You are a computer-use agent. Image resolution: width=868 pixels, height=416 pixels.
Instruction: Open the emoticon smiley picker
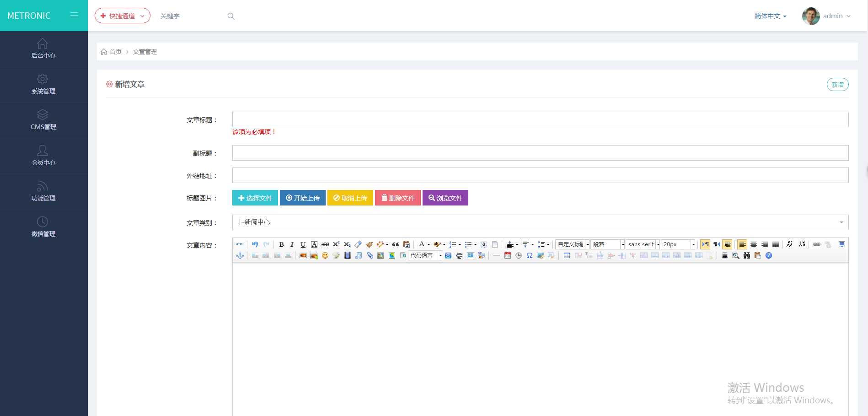[325, 255]
